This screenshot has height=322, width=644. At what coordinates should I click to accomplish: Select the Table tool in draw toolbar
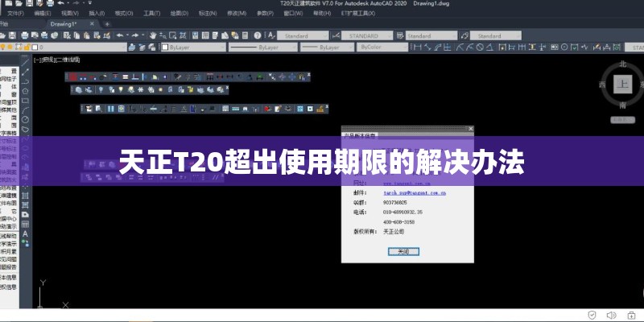25,225
